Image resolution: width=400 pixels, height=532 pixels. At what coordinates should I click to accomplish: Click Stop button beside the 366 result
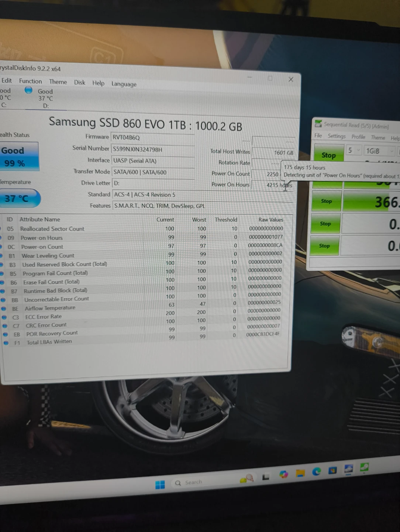coord(326,201)
